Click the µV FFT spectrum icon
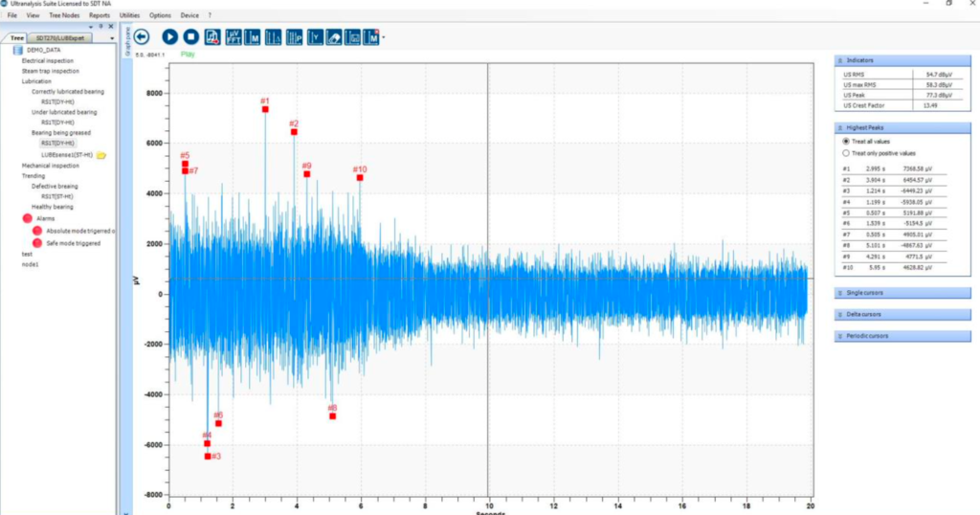This screenshot has width=980, height=515. [x=233, y=36]
